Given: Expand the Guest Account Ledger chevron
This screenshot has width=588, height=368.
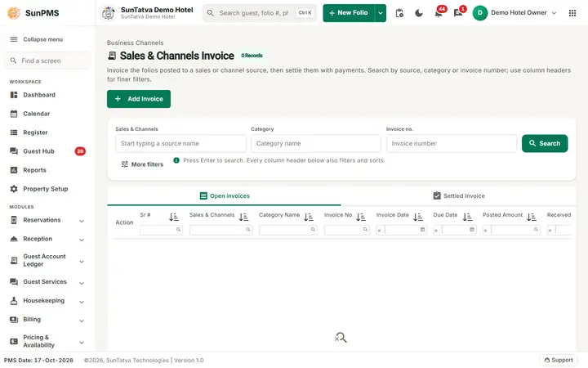Looking at the screenshot, I should pyautogui.click(x=82, y=262).
